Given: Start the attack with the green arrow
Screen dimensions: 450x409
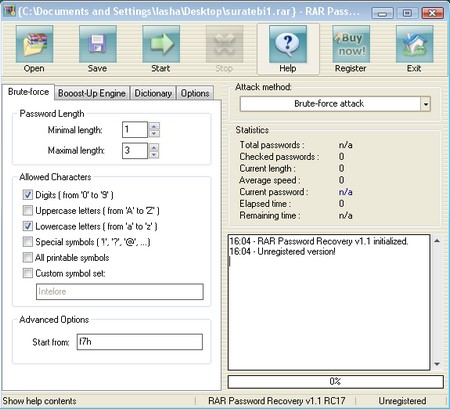Looking at the screenshot, I should click(x=161, y=44).
